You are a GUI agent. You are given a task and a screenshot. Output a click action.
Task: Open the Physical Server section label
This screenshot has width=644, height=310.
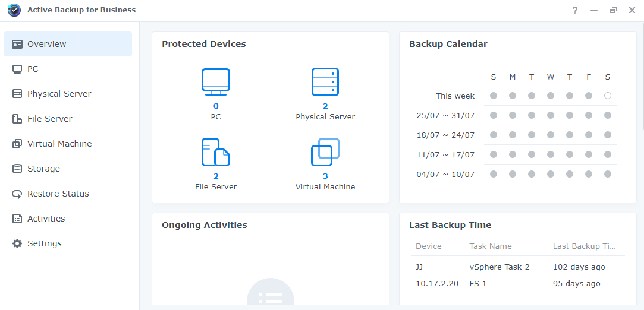pyautogui.click(x=59, y=94)
